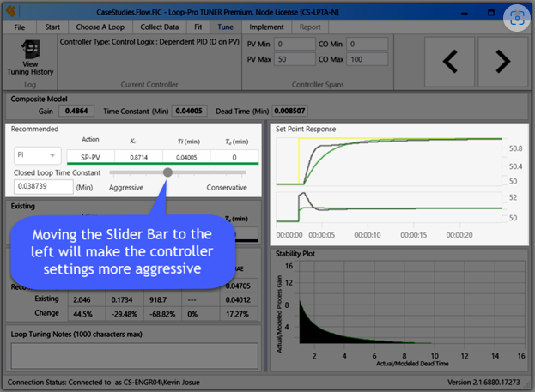Click the Stability Plot chart area
This screenshot has height=392, width=535.
[412, 303]
